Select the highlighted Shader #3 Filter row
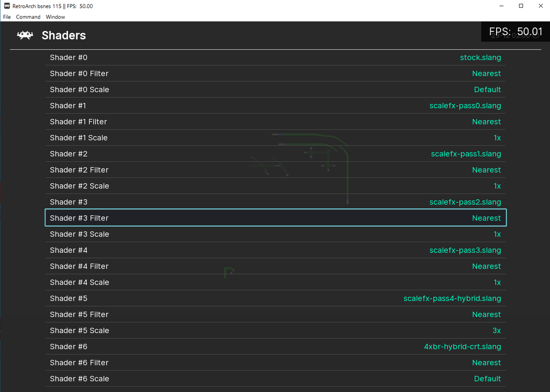Image resolution: width=550 pixels, height=392 pixels. coord(275,218)
